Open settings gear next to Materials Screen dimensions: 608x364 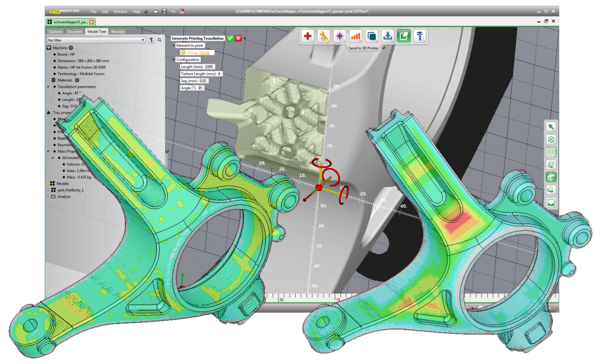point(77,80)
